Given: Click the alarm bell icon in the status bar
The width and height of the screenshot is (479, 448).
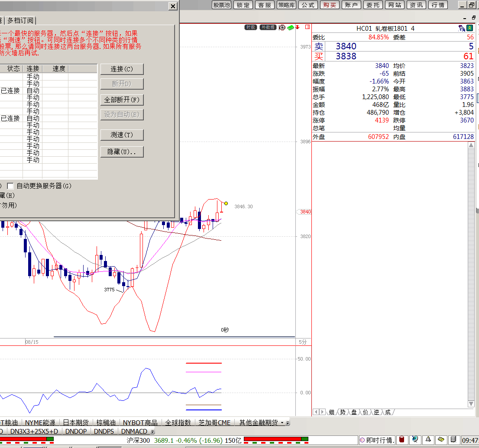Looking at the screenshot, I should 428,440.
